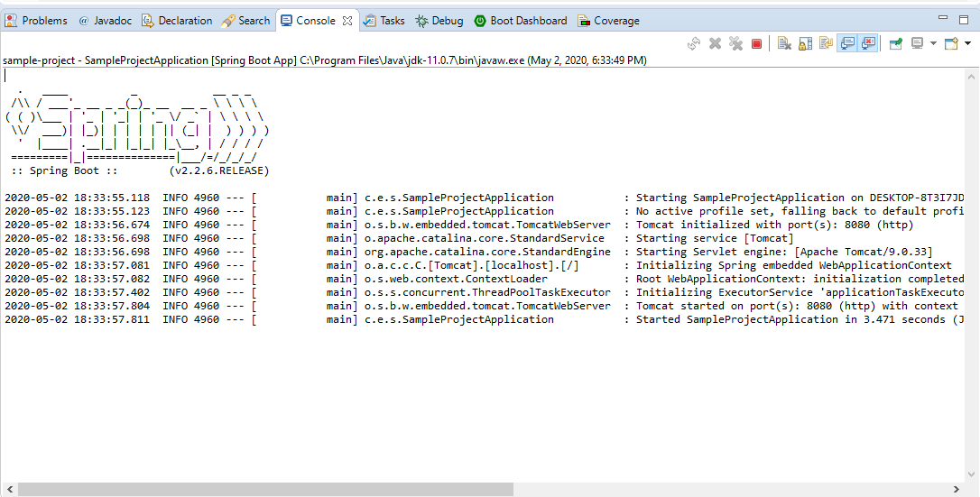
Task: Minimize the console view panel
Action: point(944,19)
